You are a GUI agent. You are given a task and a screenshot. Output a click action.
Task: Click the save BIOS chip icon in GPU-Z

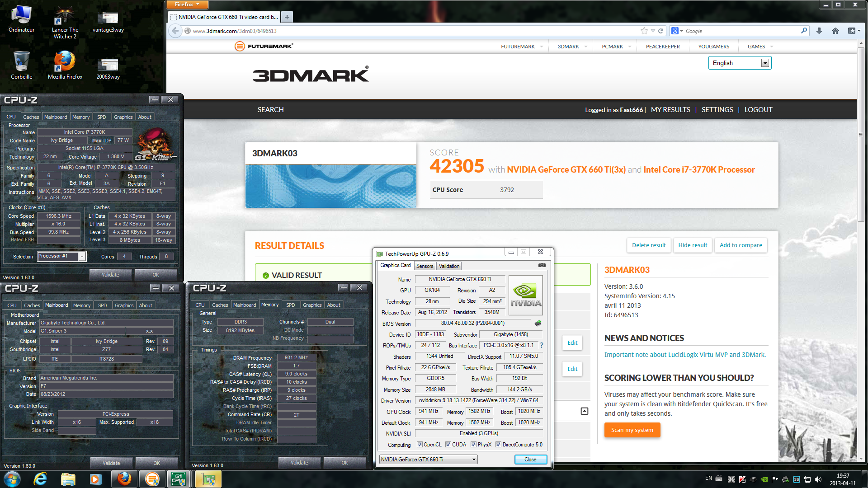pos(538,323)
